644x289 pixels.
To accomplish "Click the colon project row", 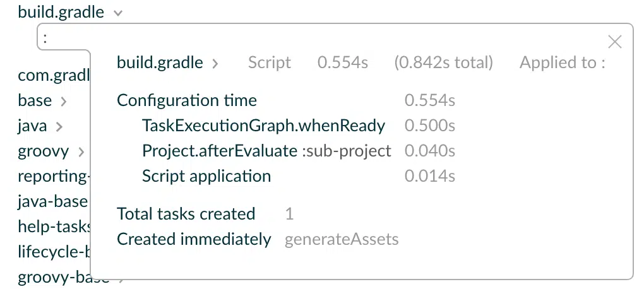I will [x=64, y=39].
